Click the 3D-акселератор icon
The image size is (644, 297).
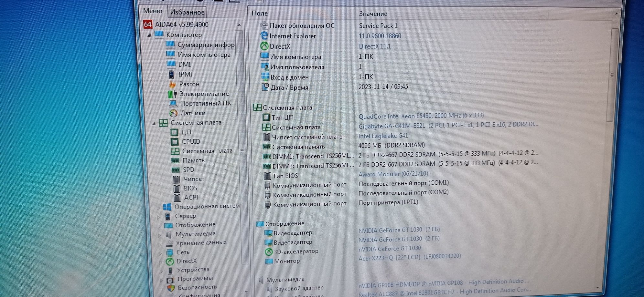click(x=269, y=251)
